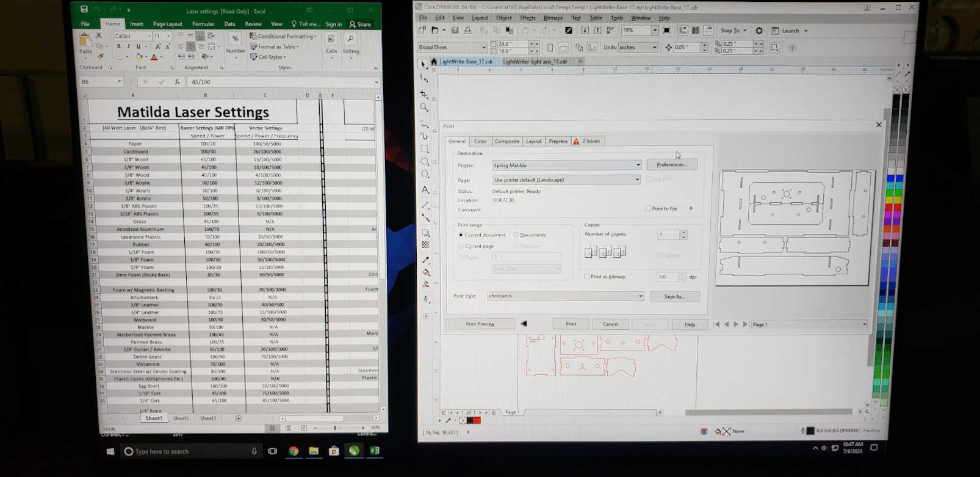Select the Current page radio button
The height and width of the screenshot is (477, 980).
[461, 246]
